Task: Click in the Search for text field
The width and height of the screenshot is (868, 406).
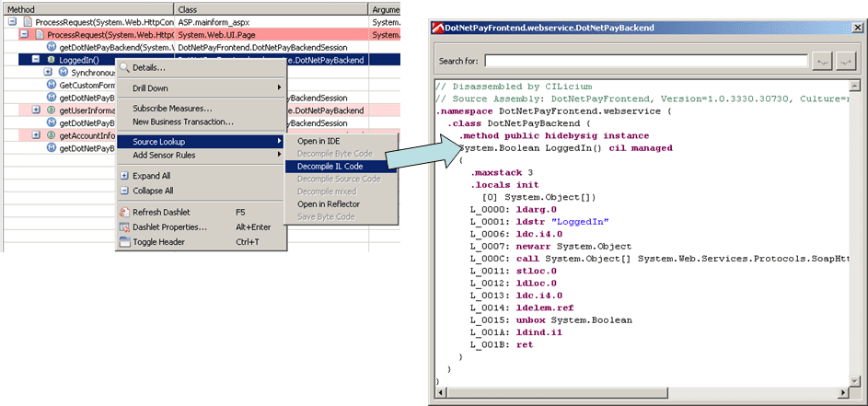Action: [x=646, y=61]
